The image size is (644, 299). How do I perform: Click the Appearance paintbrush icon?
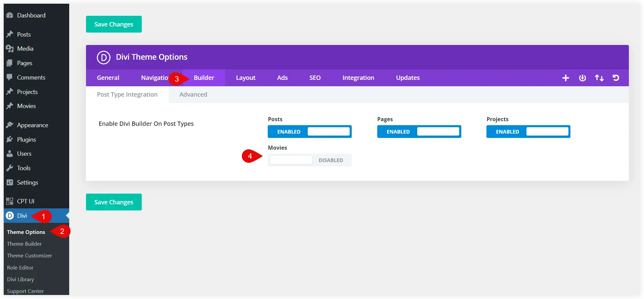click(10, 125)
